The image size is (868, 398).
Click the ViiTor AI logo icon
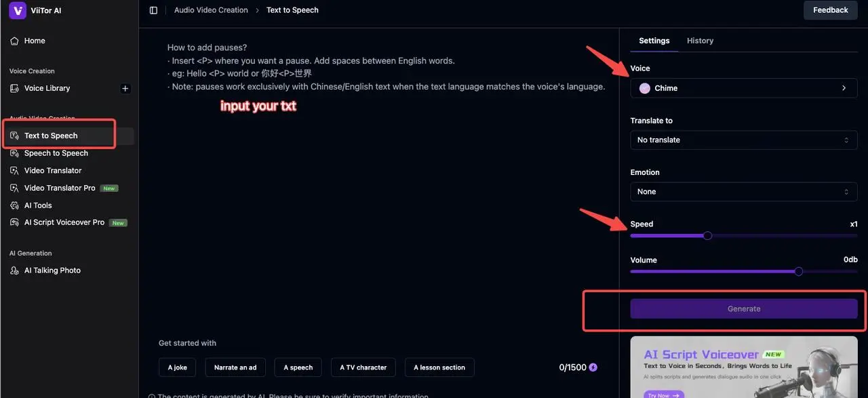pyautogui.click(x=18, y=10)
